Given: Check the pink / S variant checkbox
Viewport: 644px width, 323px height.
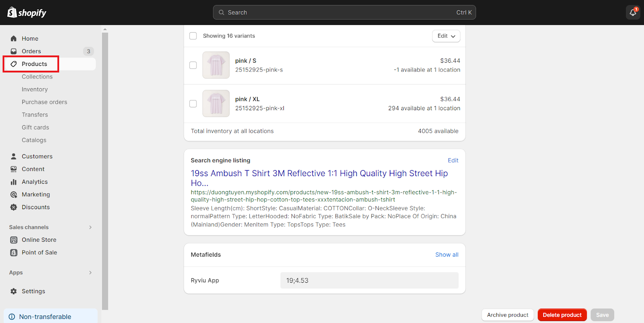Looking at the screenshot, I should (193, 65).
